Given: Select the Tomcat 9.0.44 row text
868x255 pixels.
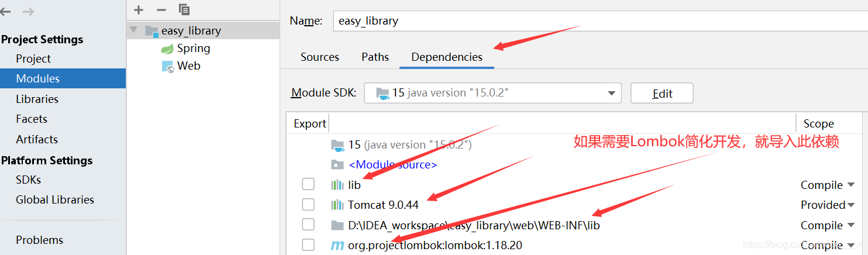Looking at the screenshot, I should click(383, 205).
